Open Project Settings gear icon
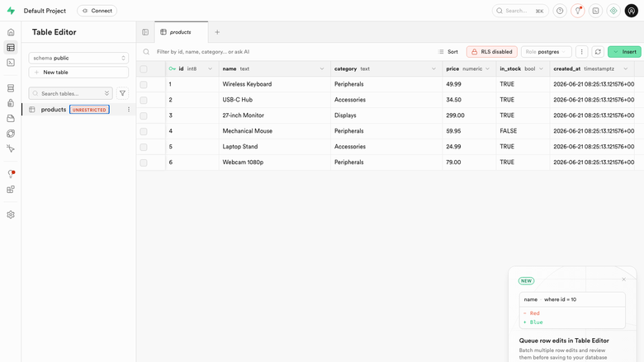Image resolution: width=644 pixels, height=362 pixels. 11,215
